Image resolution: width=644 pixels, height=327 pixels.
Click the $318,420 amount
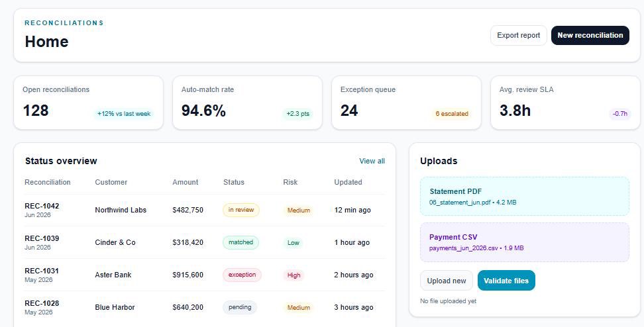click(x=188, y=242)
